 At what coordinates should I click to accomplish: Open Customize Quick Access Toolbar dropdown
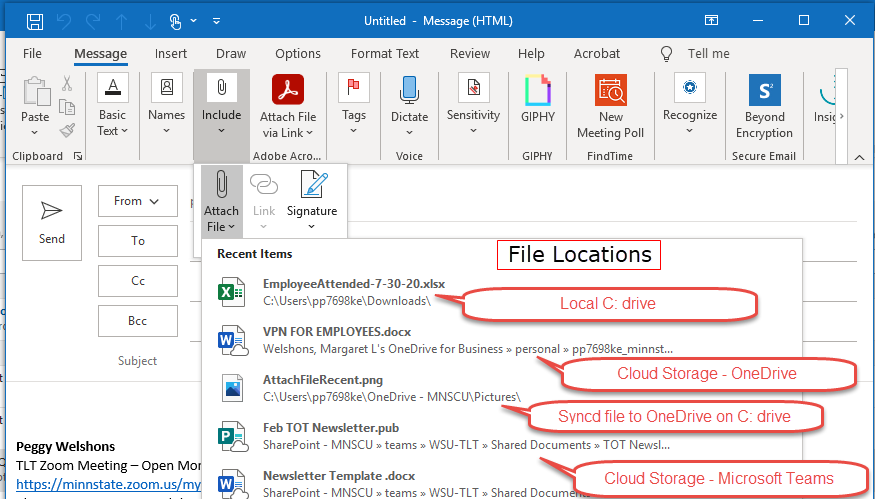(217, 21)
